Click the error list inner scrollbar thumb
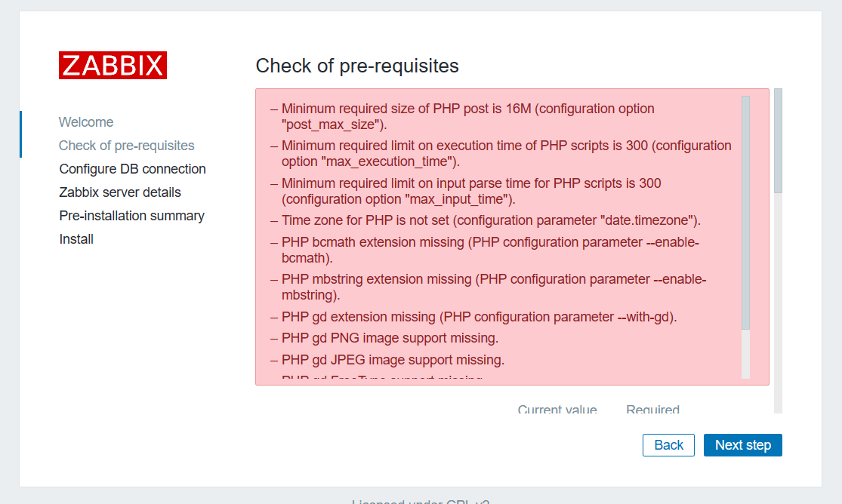This screenshot has width=842, height=504. pos(745,213)
